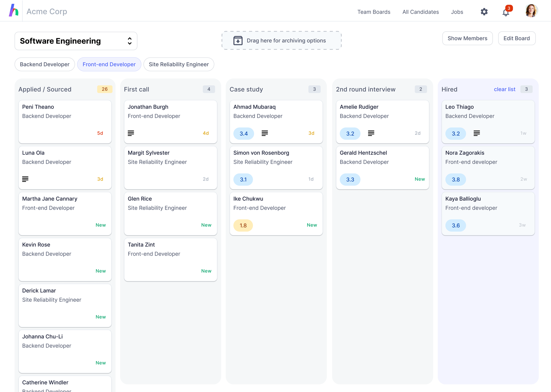551x392 pixels.
Task: Click the archive box icon in the drag zone
Action: coord(238,40)
